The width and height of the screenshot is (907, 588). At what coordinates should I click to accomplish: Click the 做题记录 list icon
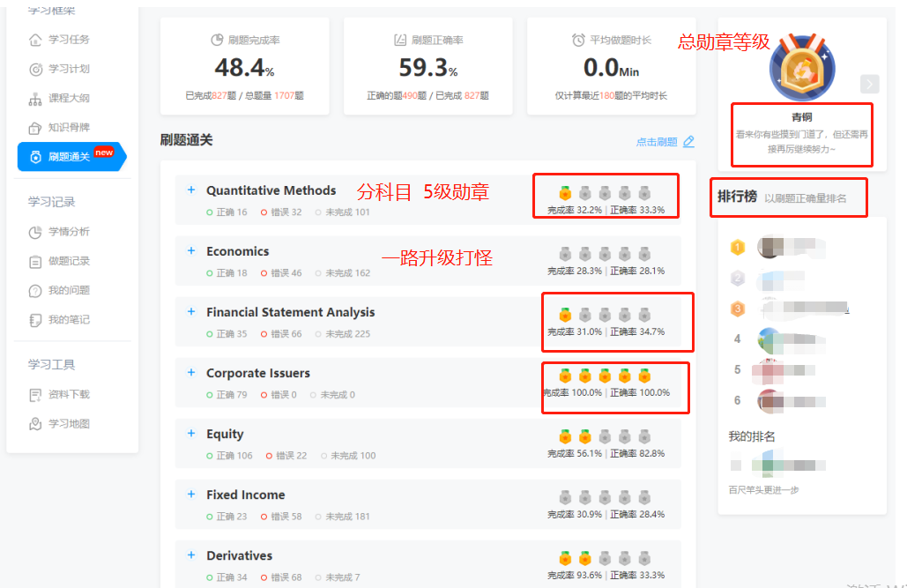[35, 262]
